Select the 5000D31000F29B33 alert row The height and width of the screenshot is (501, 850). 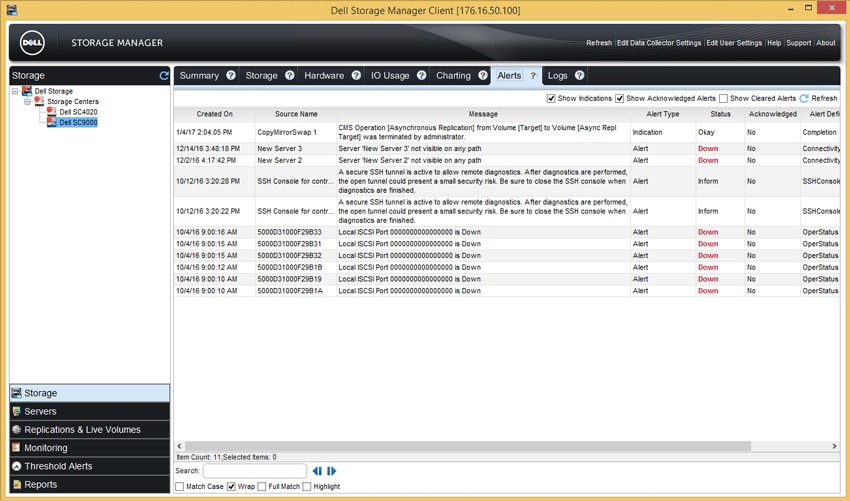tap(507, 232)
